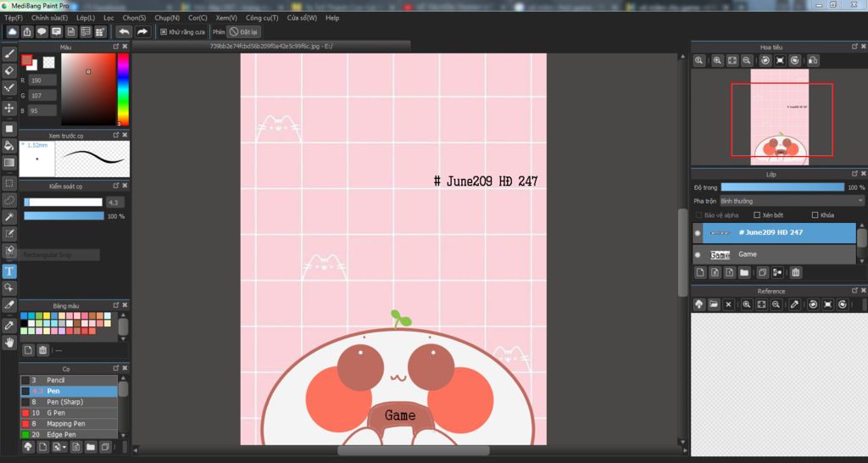Click the rainbow hue slider strip
This screenshot has width=868, height=463.
pos(123,89)
